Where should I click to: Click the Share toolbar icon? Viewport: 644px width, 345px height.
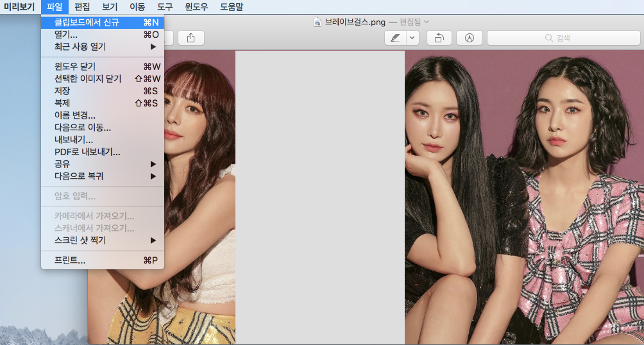[191, 38]
